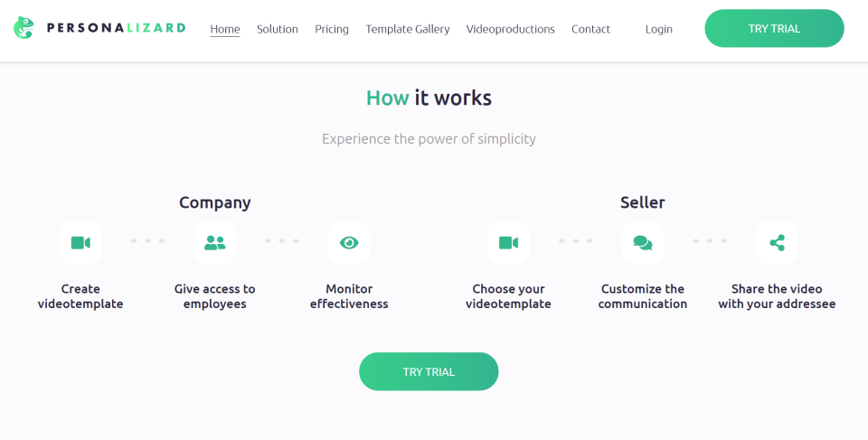Click the two-people employees access icon
868x440 pixels.
pos(214,243)
